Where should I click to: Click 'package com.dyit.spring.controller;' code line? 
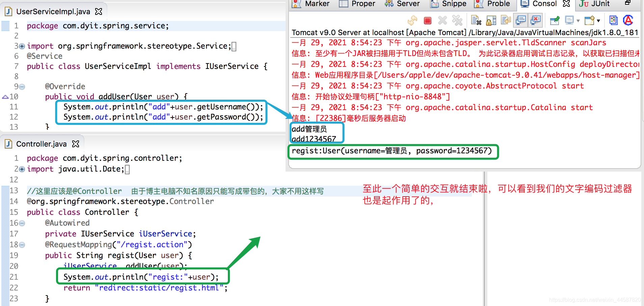[105, 158]
